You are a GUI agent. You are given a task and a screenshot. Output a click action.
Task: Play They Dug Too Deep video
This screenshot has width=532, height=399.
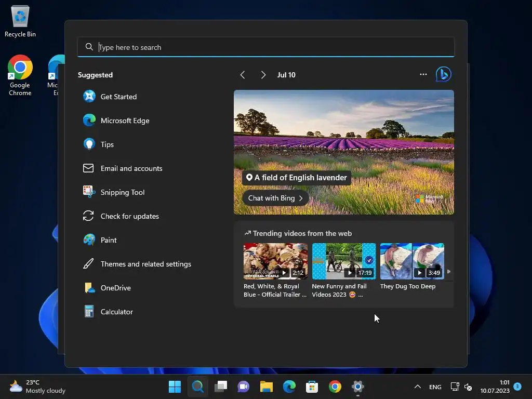[x=412, y=261]
